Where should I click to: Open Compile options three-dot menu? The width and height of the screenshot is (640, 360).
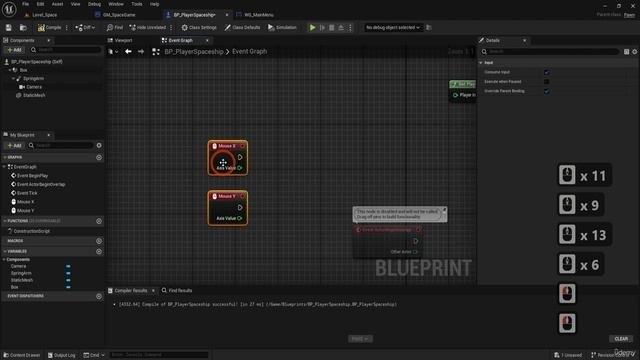click(67, 27)
